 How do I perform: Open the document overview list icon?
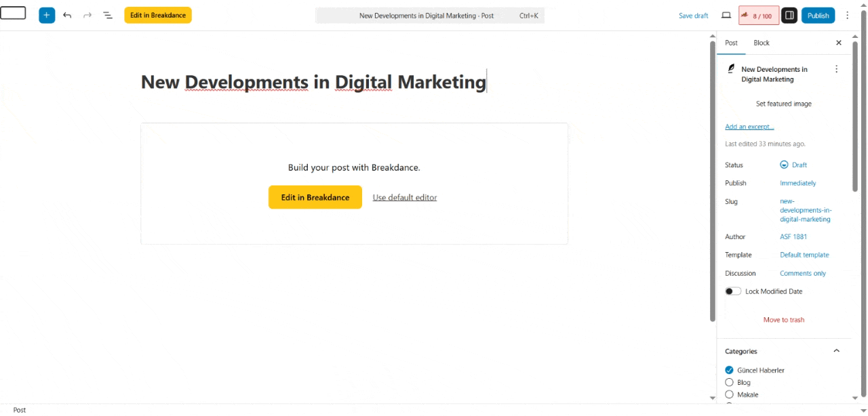point(108,15)
